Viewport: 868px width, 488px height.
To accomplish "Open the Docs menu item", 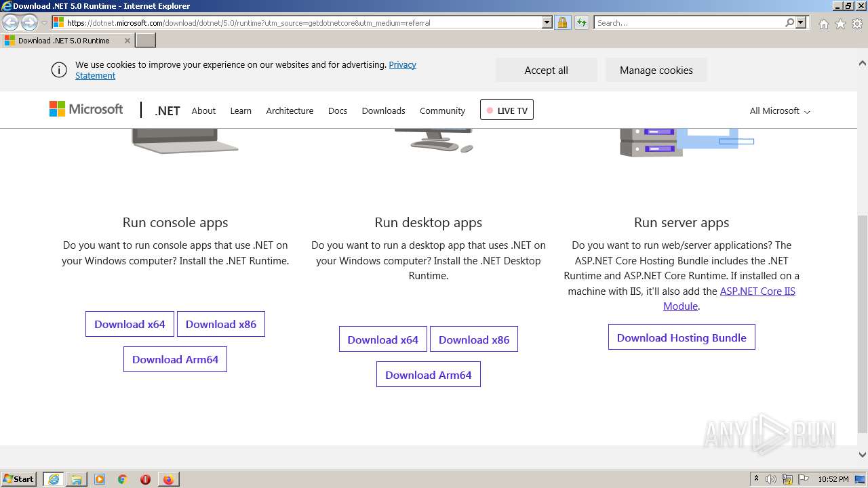I will [338, 110].
